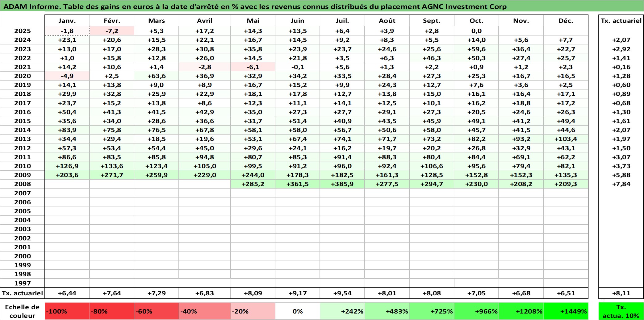Click the +5,88 actuarial rate for 2009

621,175
